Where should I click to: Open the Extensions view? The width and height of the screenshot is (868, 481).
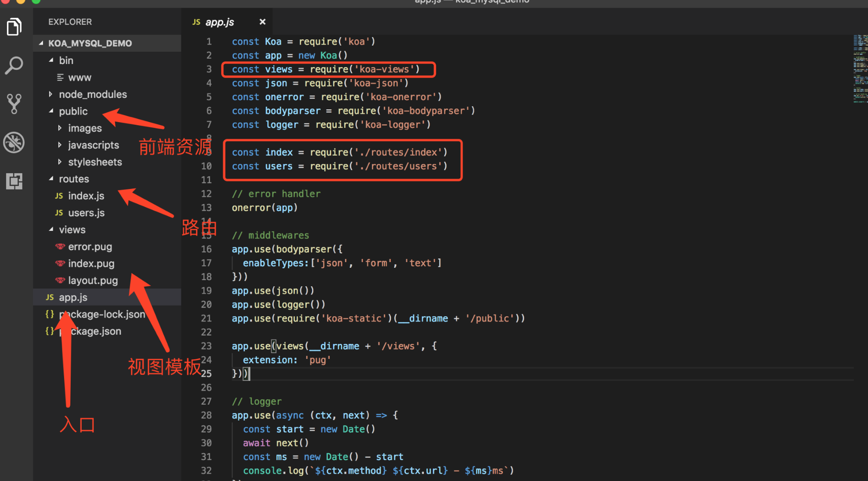point(14,181)
